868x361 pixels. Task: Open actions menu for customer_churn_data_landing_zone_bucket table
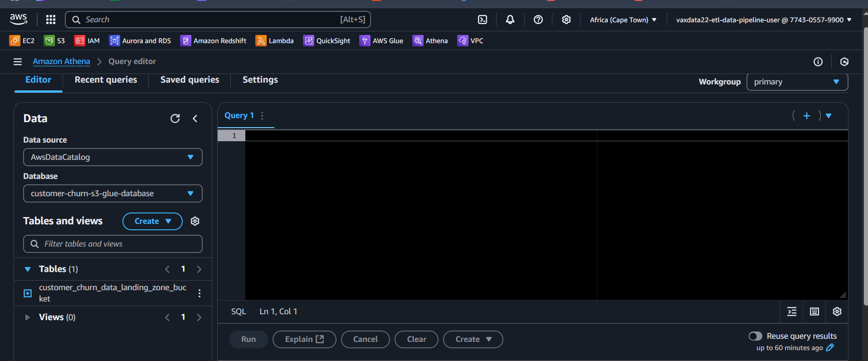200,293
